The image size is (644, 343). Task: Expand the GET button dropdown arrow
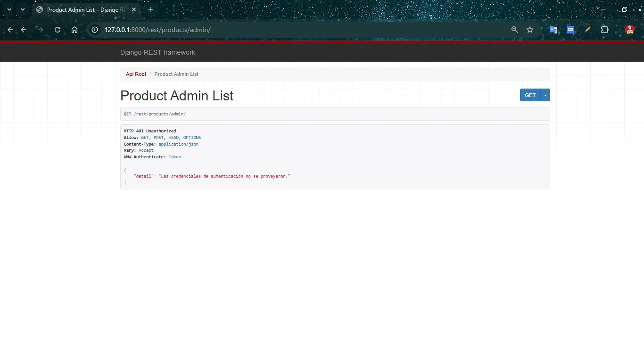point(545,95)
